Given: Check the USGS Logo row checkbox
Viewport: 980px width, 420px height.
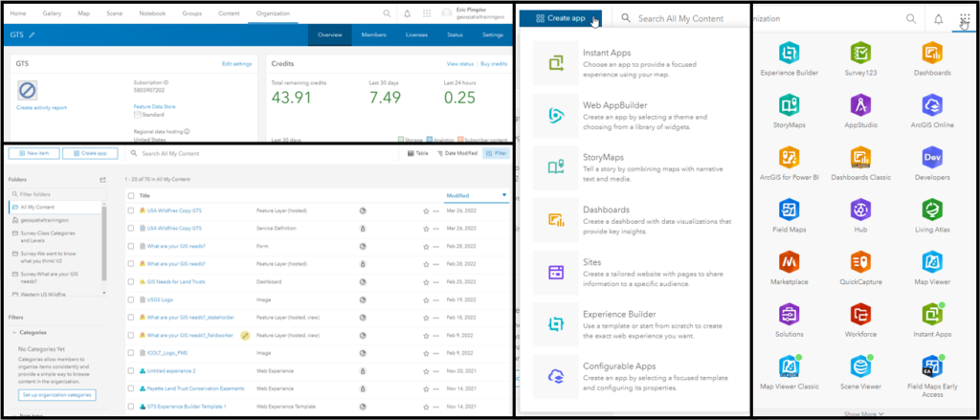Looking at the screenshot, I should coord(130,300).
